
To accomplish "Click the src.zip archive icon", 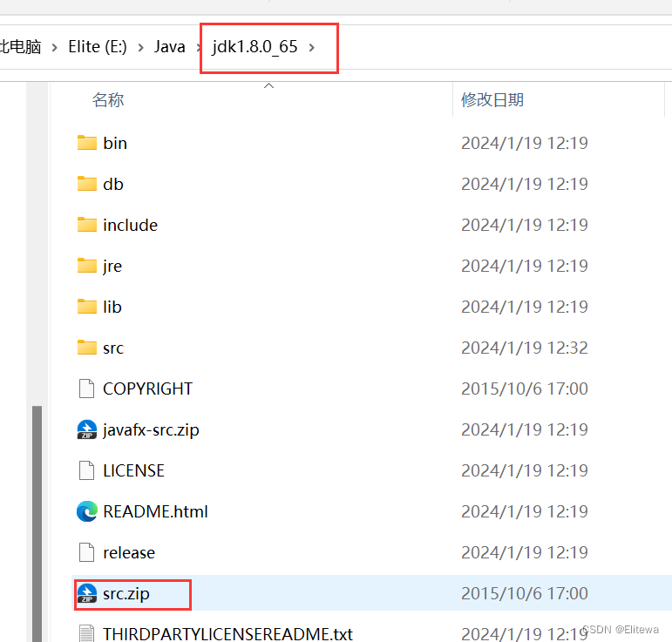I will [x=87, y=593].
